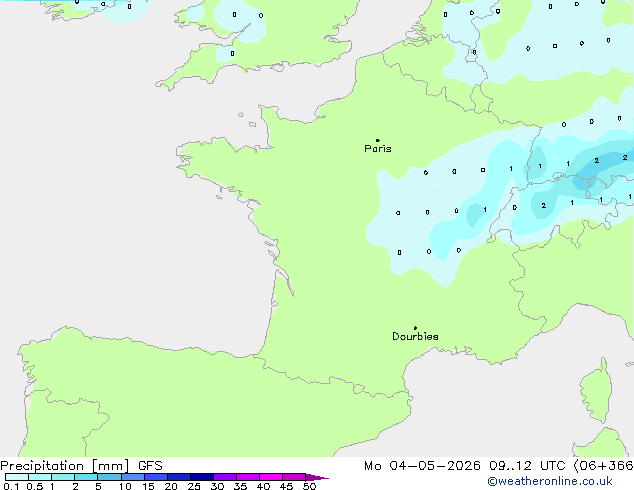The image size is (634, 490).
Task: Click the 'Mo 04-05-2026' date text
Action: coord(422,466)
